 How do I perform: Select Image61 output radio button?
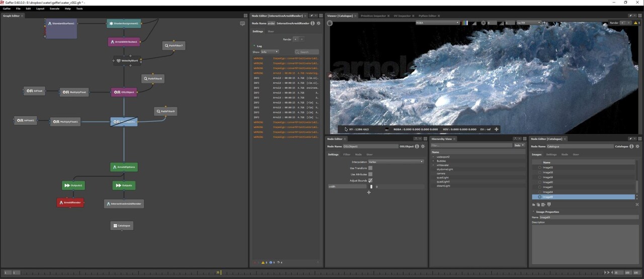tap(540, 187)
